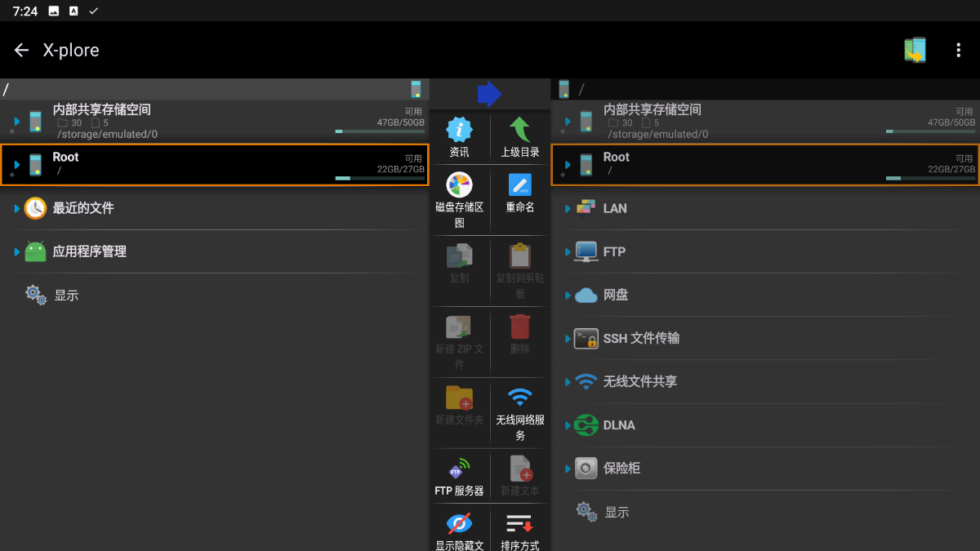Open the three-dot overflow menu
Screen dimensions: 980x551
(x=958, y=51)
